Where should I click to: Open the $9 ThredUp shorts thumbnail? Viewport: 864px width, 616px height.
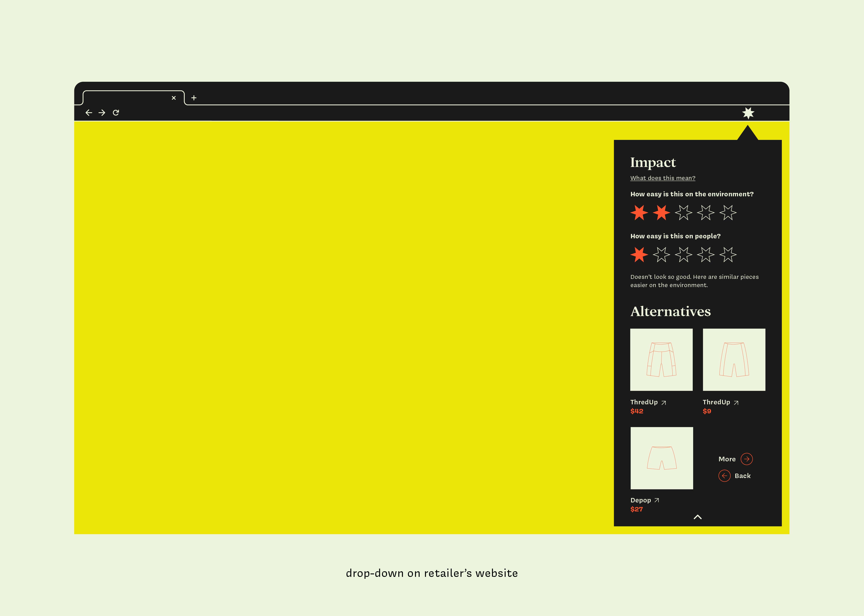tap(734, 360)
